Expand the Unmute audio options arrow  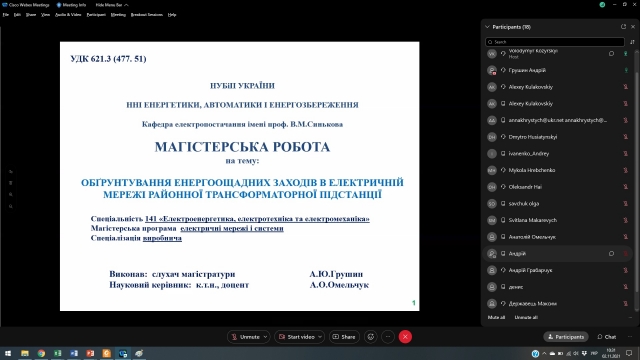[265, 337]
